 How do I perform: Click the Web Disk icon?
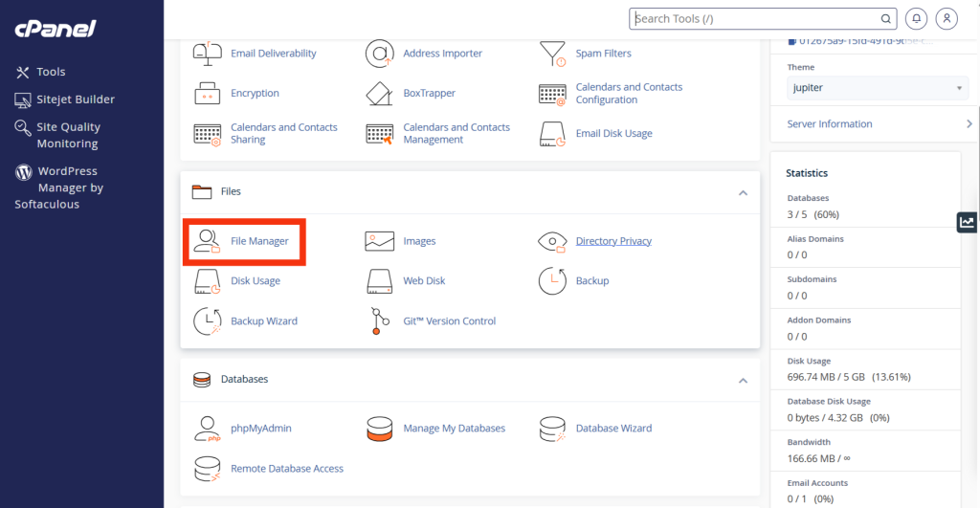point(380,281)
